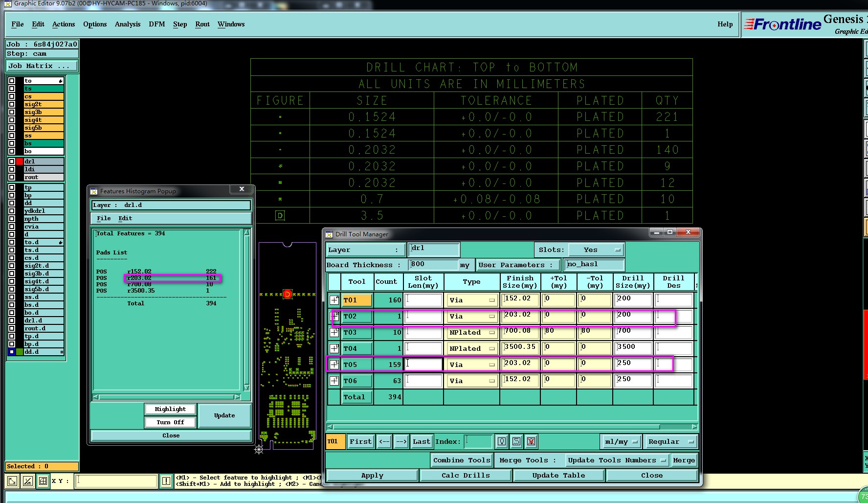
Task: Click the exclamation mark icon beside XY field
Action: (166, 481)
